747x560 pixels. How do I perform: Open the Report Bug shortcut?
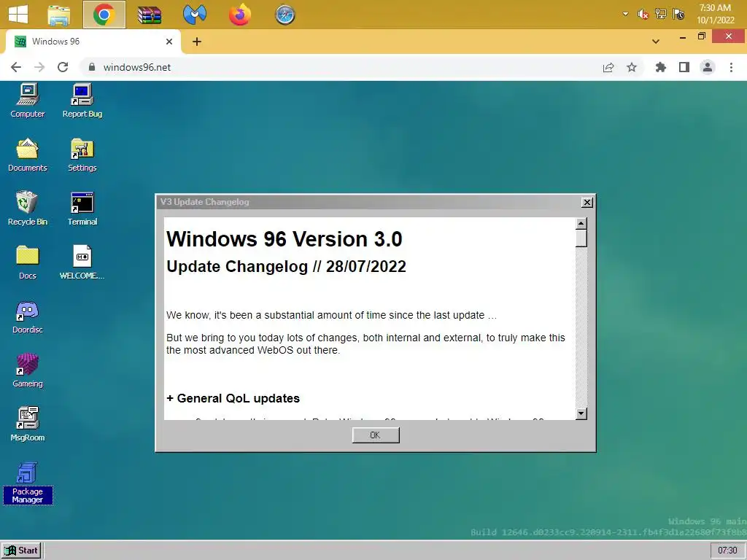(x=82, y=101)
